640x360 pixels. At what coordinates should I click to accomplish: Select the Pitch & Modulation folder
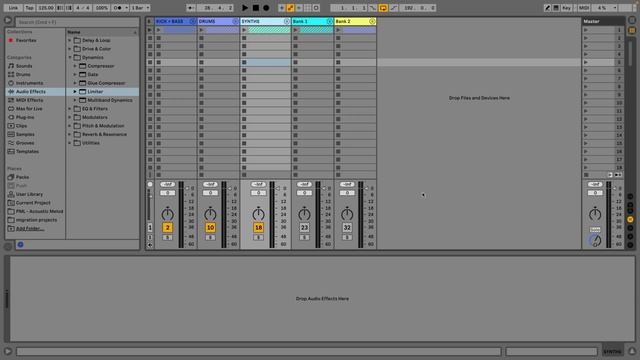coord(103,126)
